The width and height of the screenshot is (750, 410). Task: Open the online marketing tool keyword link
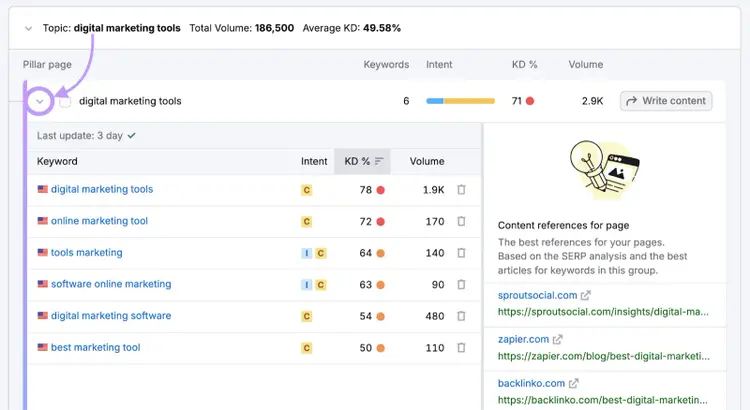click(99, 221)
